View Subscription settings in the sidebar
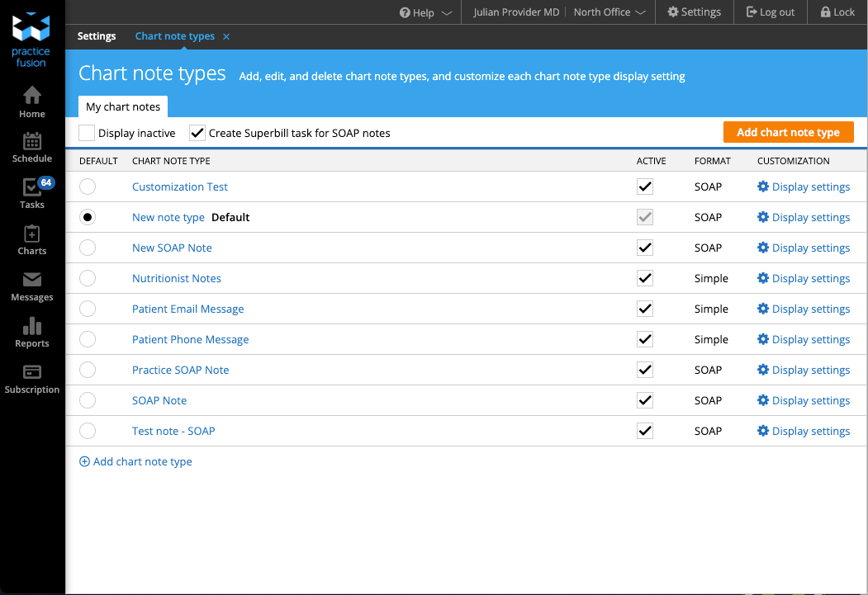 (x=31, y=380)
